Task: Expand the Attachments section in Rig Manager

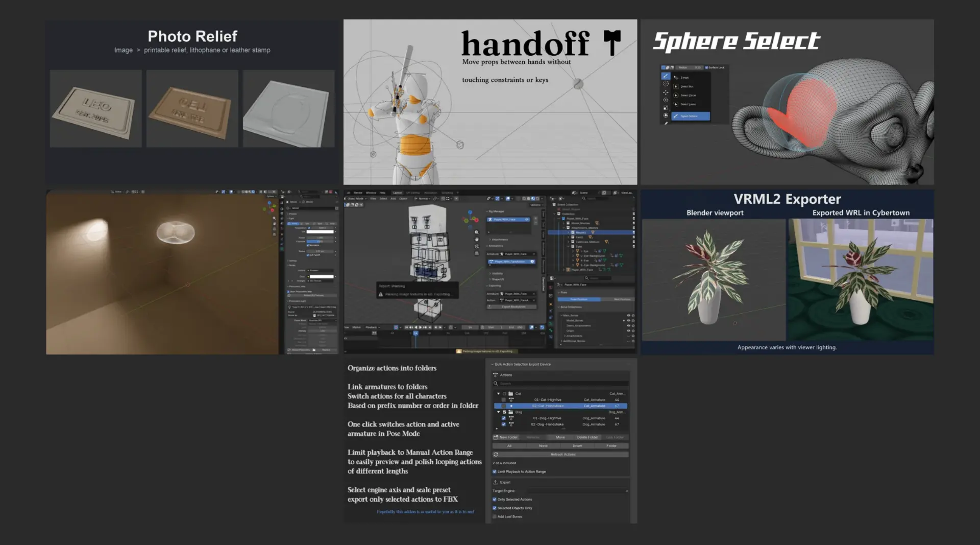Action: (499, 240)
